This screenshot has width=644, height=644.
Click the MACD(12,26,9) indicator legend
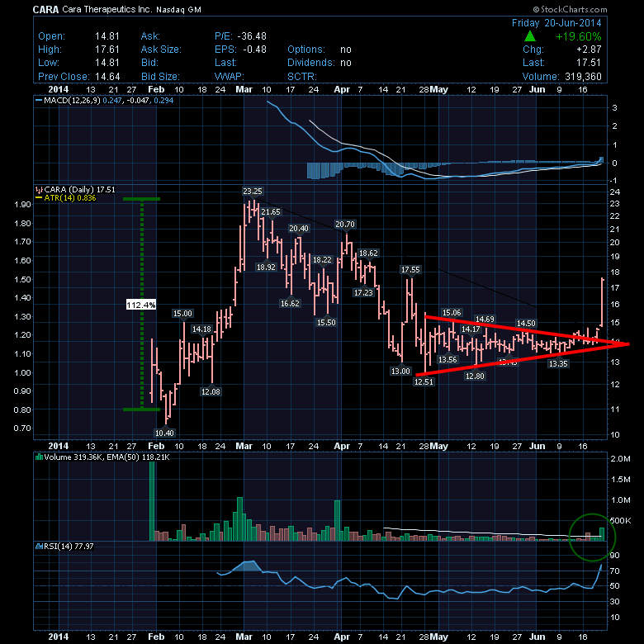point(104,100)
